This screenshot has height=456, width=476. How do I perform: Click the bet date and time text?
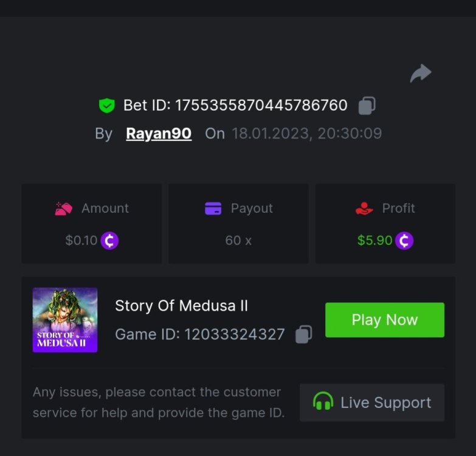pos(306,134)
